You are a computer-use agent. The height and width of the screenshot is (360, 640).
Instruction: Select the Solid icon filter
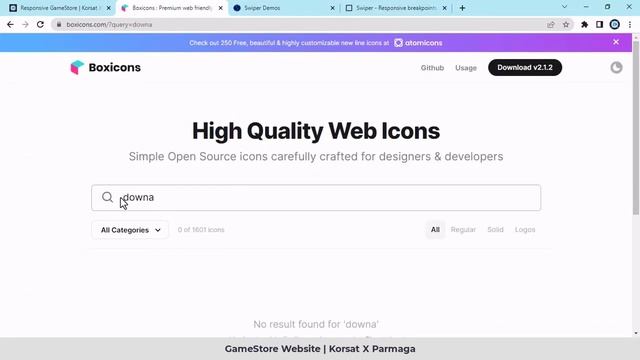(x=495, y=229)
